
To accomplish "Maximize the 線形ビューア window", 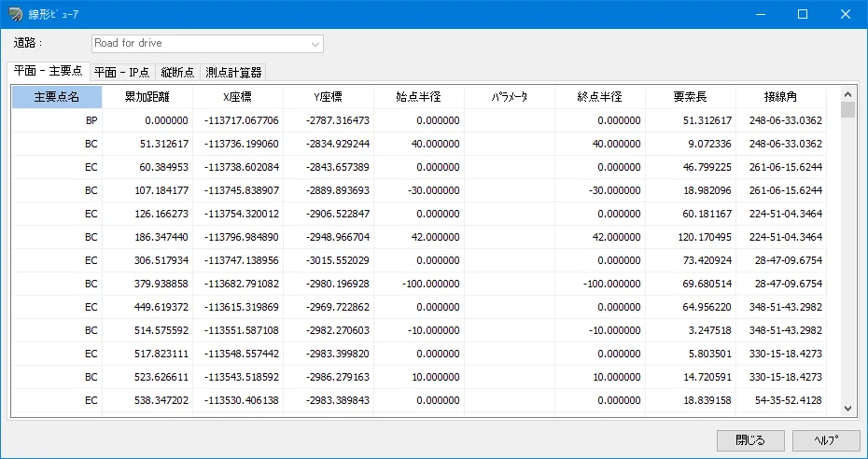I will point(802,14).
